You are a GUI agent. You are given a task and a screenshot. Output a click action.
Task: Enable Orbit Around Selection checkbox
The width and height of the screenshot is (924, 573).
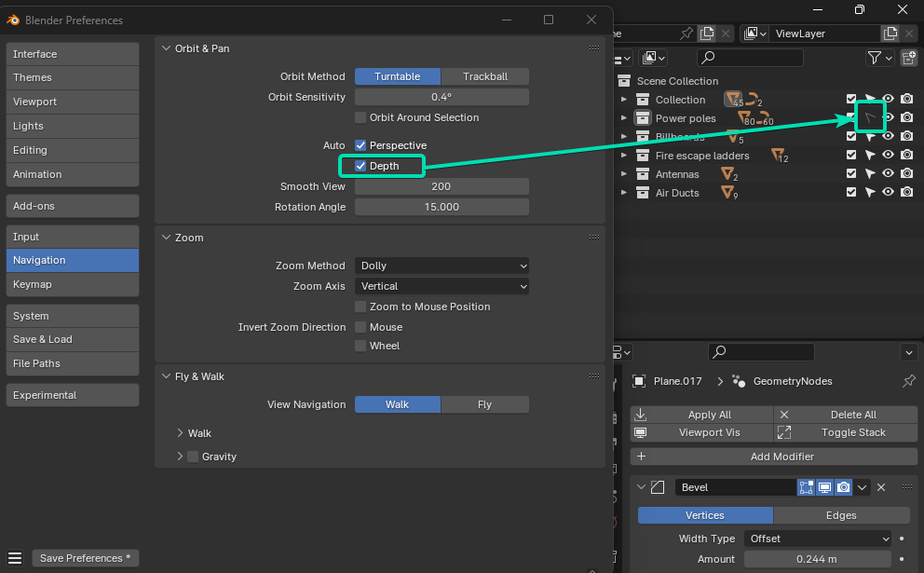coord(360,118)
